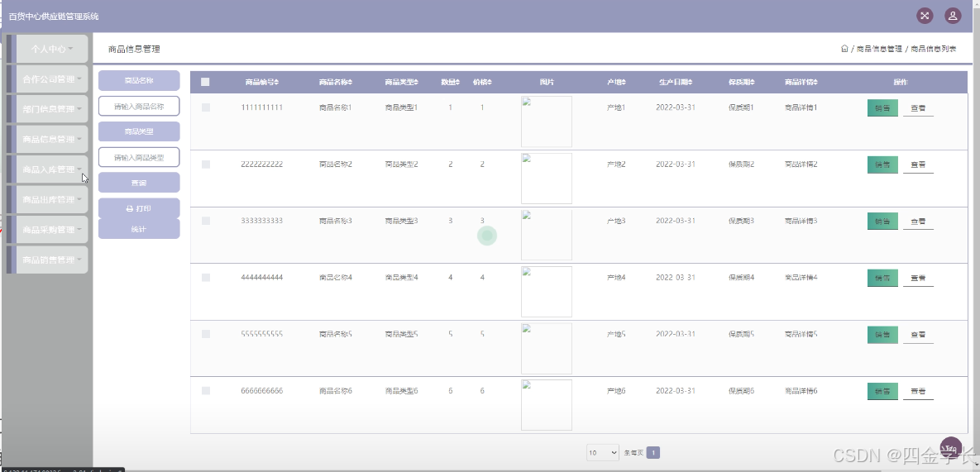Go to the home icon in the breadcrumb
The image size is (980, 472).
844,49
